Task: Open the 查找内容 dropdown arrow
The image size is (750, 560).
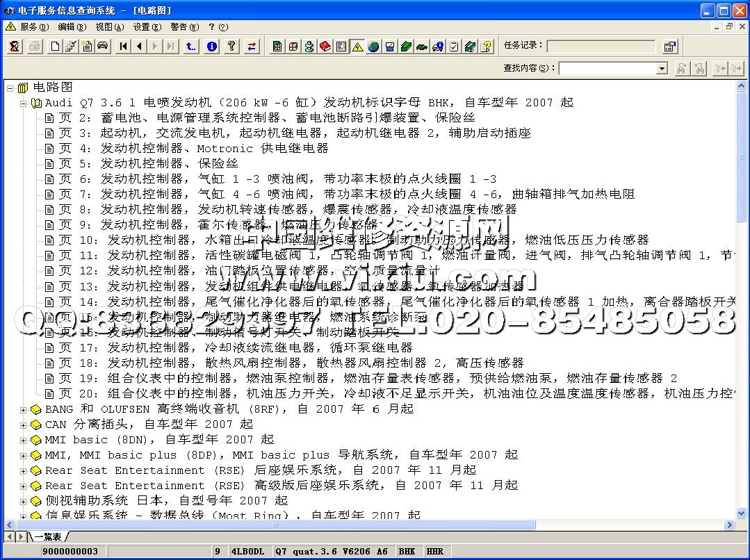Action: 662,68
